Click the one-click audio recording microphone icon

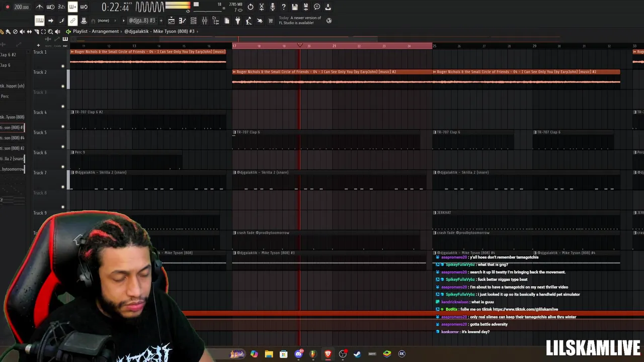[x=273, y=7]
